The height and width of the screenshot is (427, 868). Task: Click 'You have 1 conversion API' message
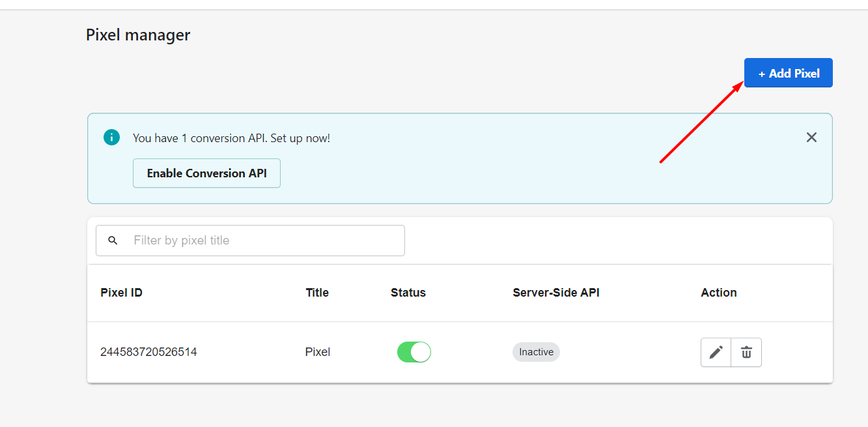(231, 138)
